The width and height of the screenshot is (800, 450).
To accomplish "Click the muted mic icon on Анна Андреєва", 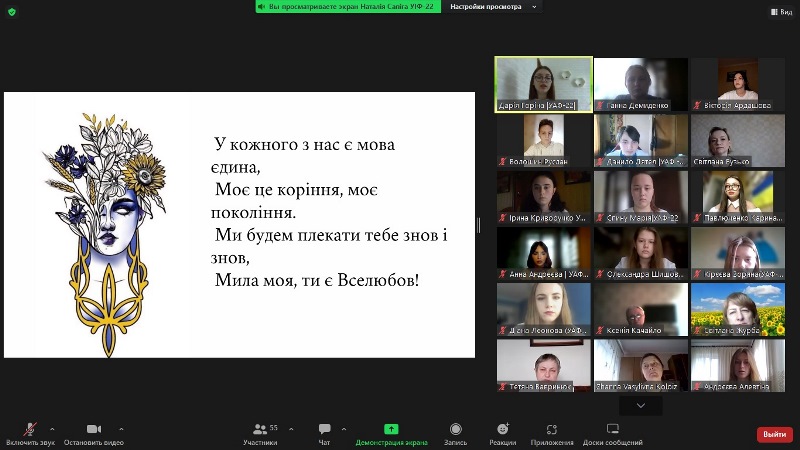I will (503, 274).
